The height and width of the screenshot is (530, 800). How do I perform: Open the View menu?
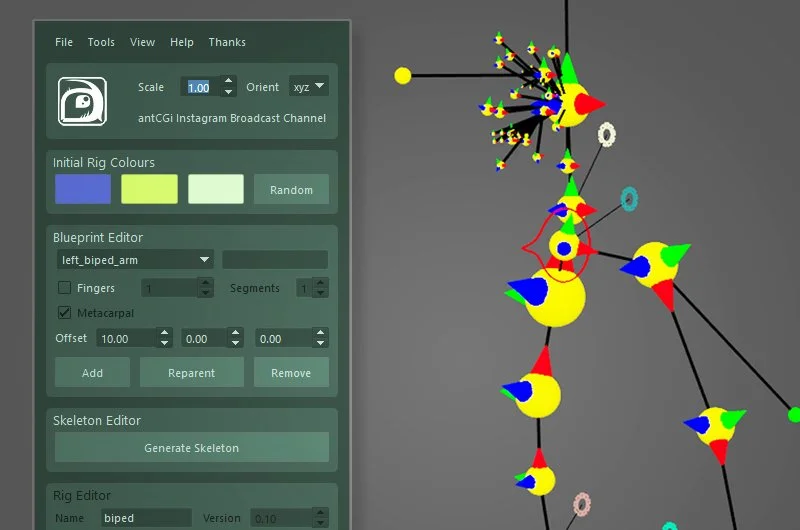[x=142, y=42]
